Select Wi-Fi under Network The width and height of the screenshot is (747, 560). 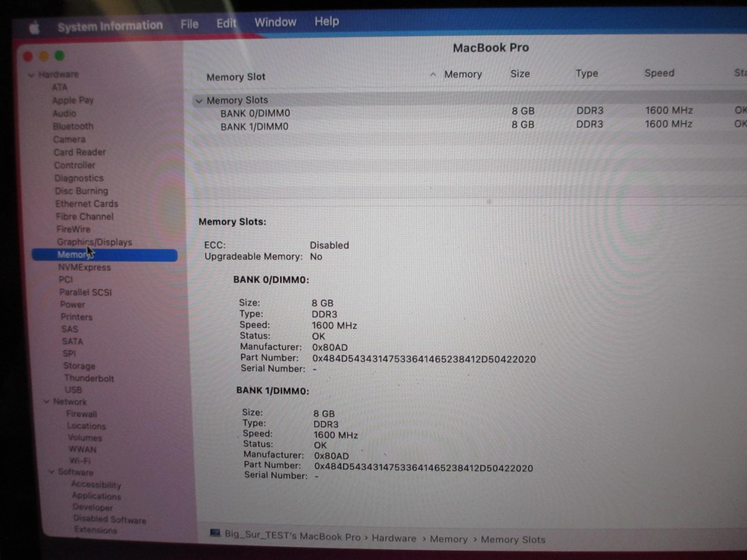point(80,461)
